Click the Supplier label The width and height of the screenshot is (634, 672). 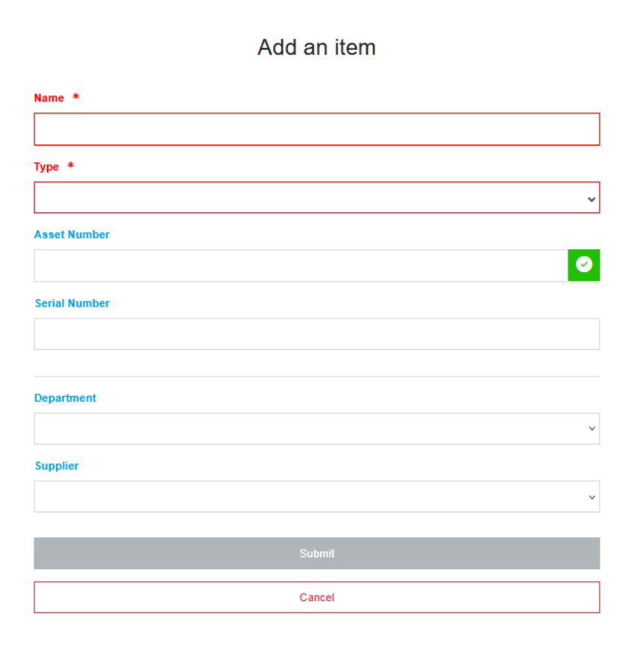pos(57,466)
